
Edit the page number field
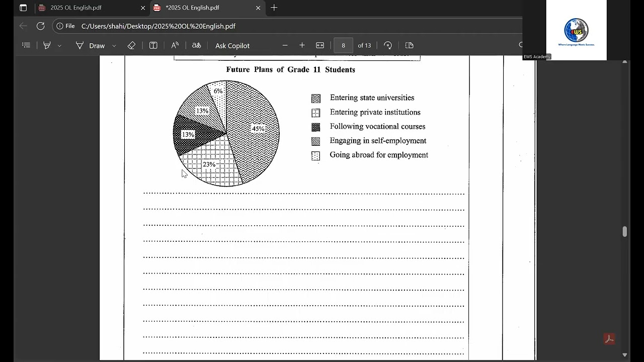click(343, 45)
